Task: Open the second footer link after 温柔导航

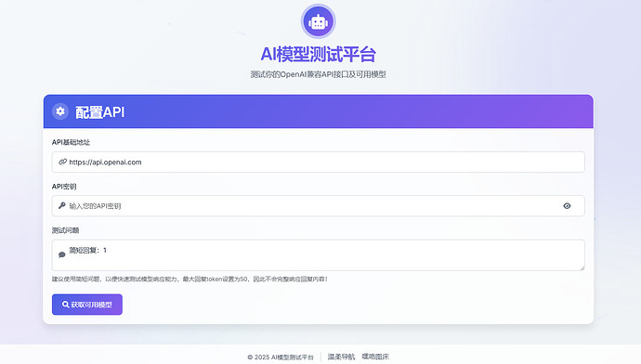Action: (x=375, y=357)
